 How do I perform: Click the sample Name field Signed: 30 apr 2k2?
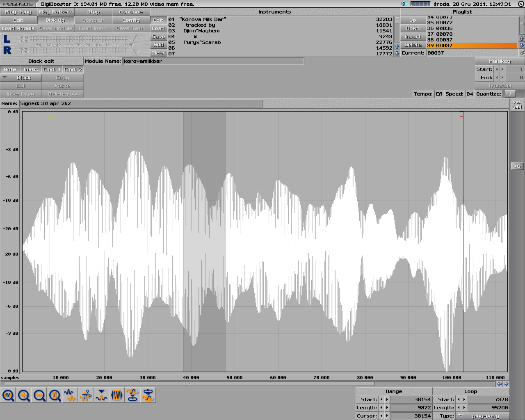click(x=141, y=103)
